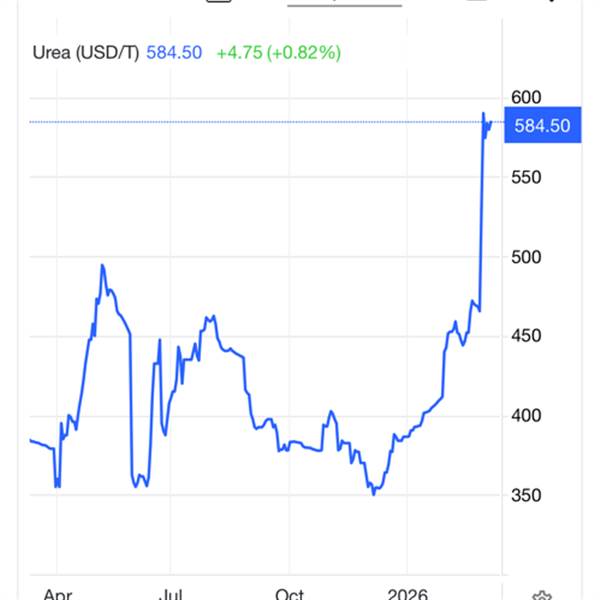Click the 584.50 price beside the title
The image size is (600, 600).
pos(176,51)
